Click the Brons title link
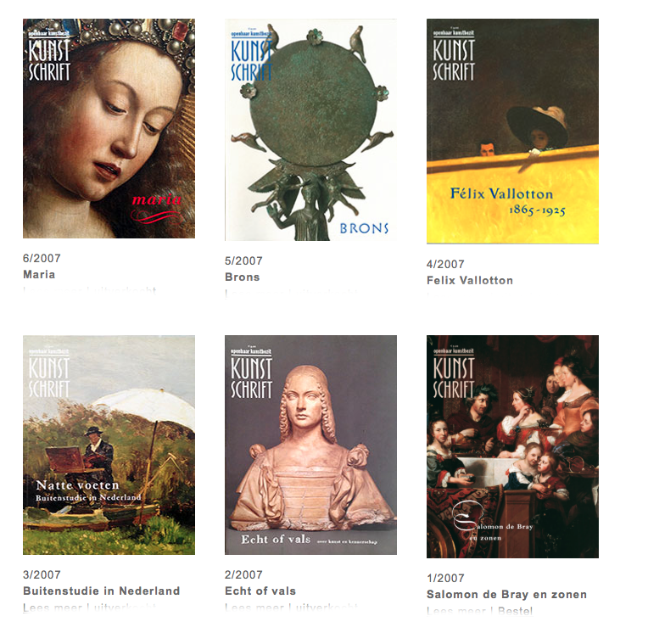This screenshot has width=648, height=644. 243,277
